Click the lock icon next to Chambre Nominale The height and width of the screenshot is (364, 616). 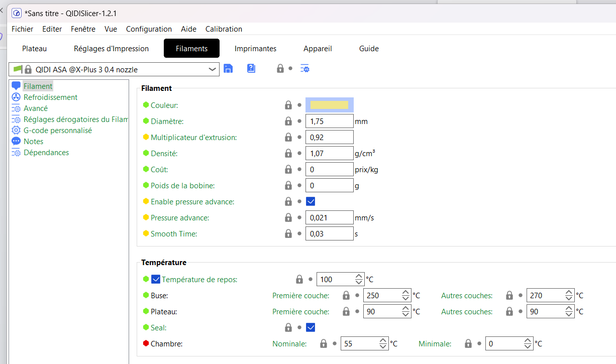click(324, 344)
